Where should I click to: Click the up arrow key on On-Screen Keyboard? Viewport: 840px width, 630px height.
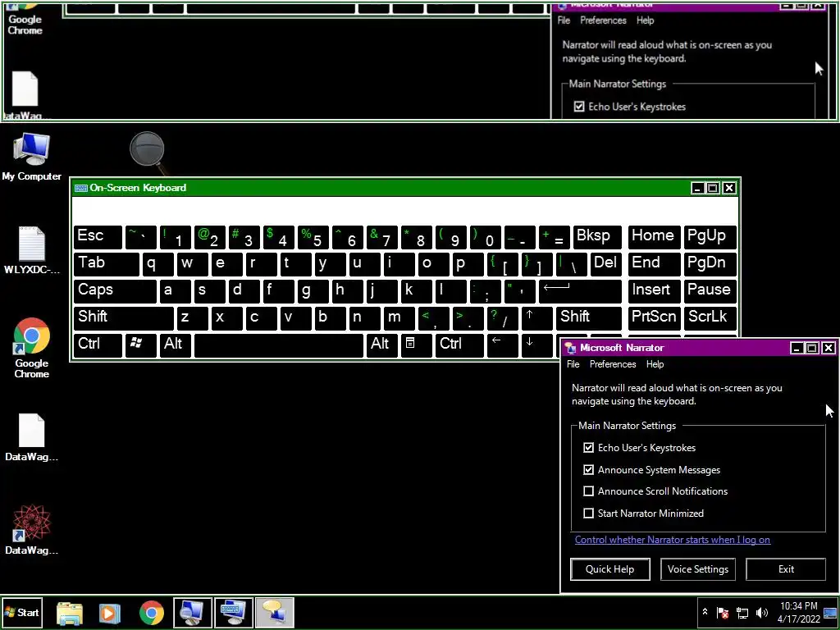[536, 317]
